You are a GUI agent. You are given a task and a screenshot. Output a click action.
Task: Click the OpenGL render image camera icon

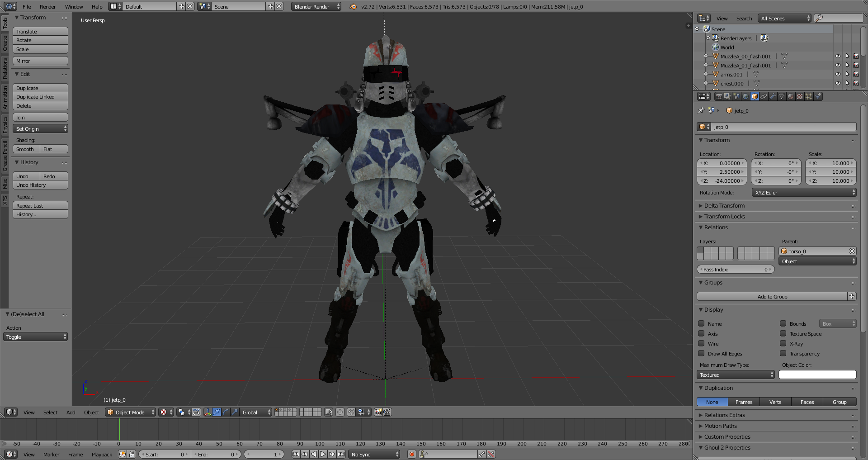pyautogui.click(x=378, y=412)
